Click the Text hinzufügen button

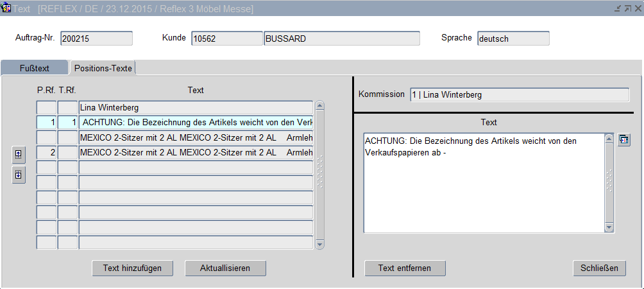click(132, 268)
